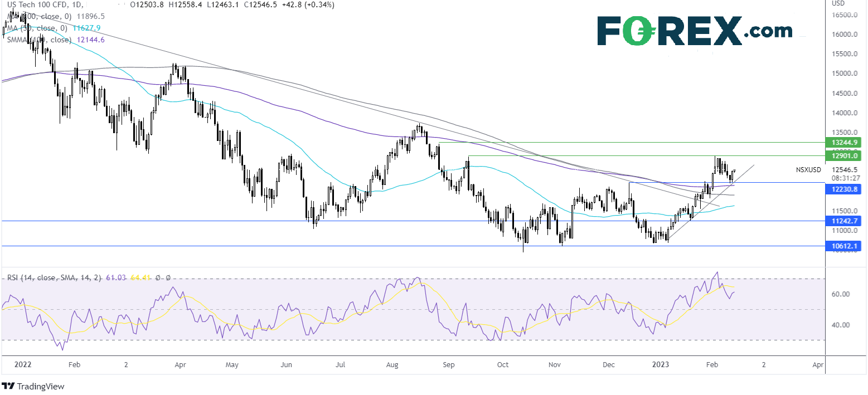Screen dimensions: 868x395
Task: Click the 11242.7 blue price label
Action: 843,221
